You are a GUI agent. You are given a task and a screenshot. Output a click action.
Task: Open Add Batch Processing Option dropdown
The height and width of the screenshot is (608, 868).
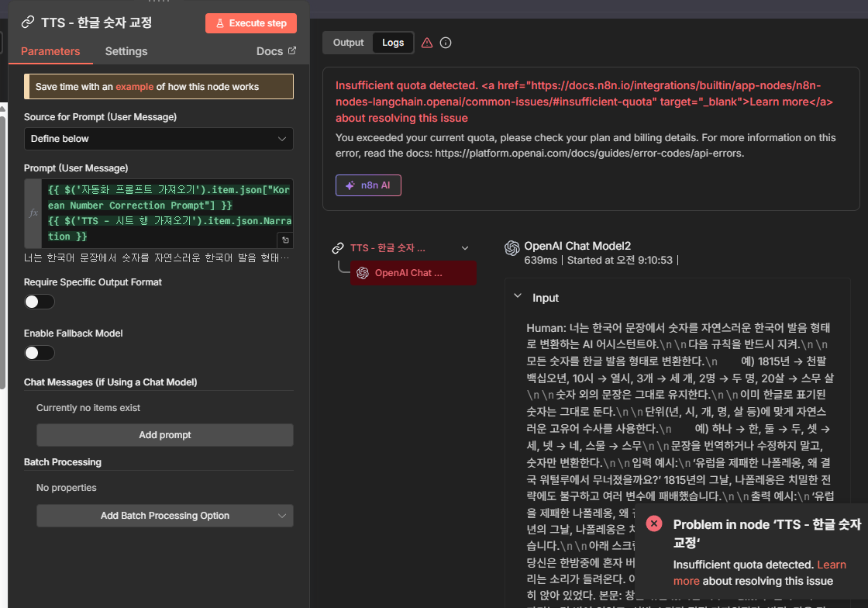click(x=165, y=516)
